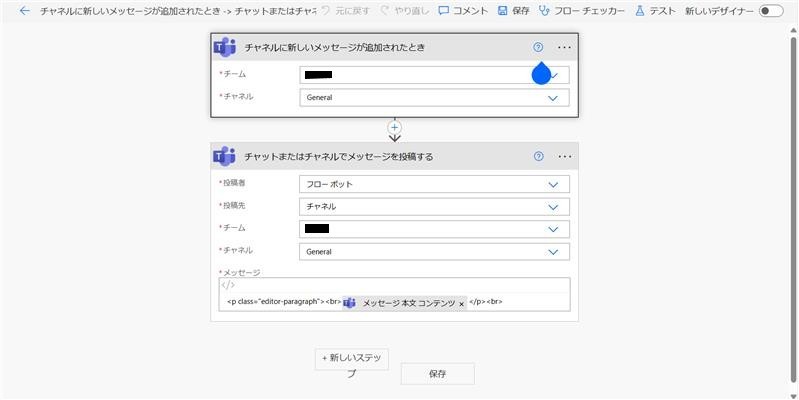The height and width of the screenshot is (400, 799).
Task: Expand the 投稿先 チャネル dropdown
Action: pyautogui.click(x=434, y=207)
